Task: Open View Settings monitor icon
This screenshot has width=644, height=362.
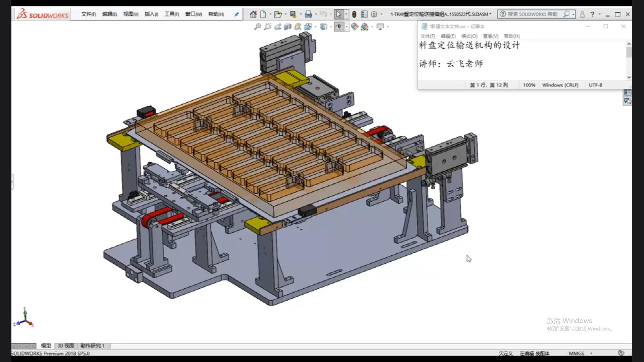Action: [x=380, y=26]
